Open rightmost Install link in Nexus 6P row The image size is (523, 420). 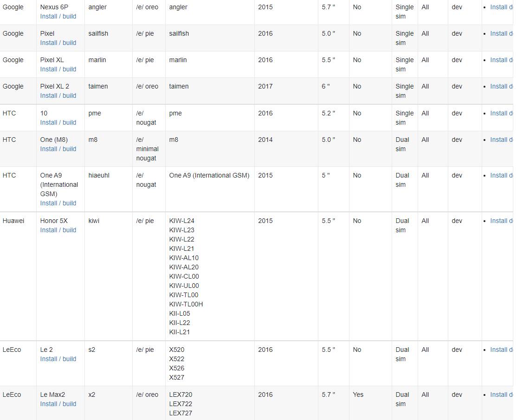tap(501, 7)
